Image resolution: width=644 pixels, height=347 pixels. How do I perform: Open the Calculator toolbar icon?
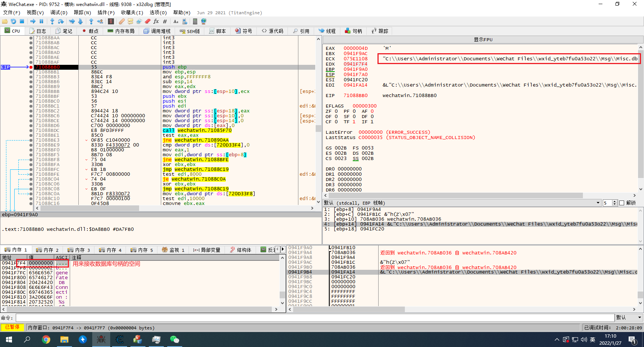coord(195,21)
